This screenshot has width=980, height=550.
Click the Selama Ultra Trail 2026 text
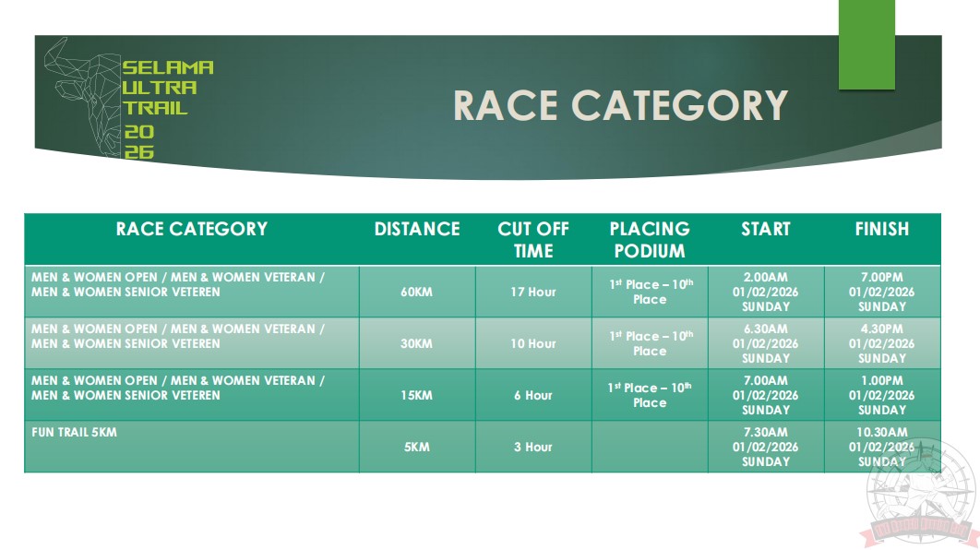[166, 109]
